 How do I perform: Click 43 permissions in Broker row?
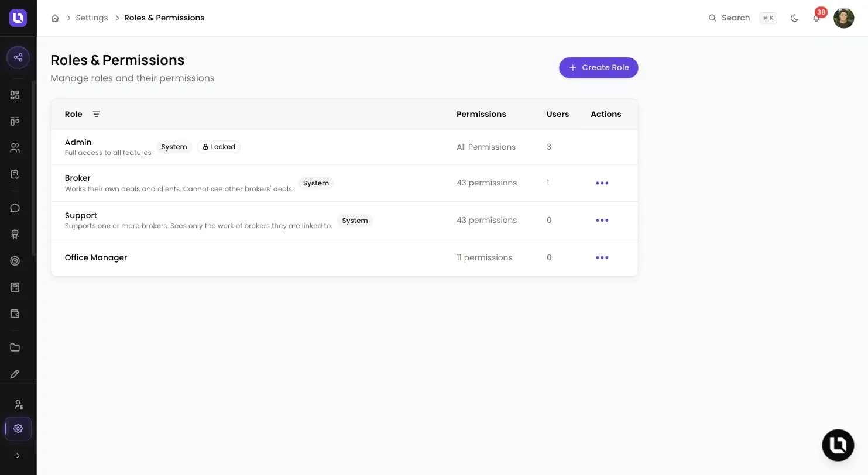487,183
